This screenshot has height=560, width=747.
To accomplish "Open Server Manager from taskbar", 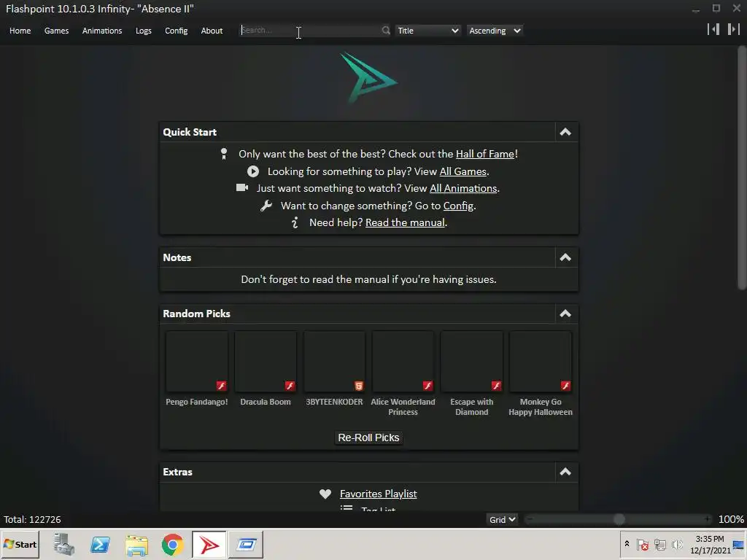I will [x=64, y=544].
